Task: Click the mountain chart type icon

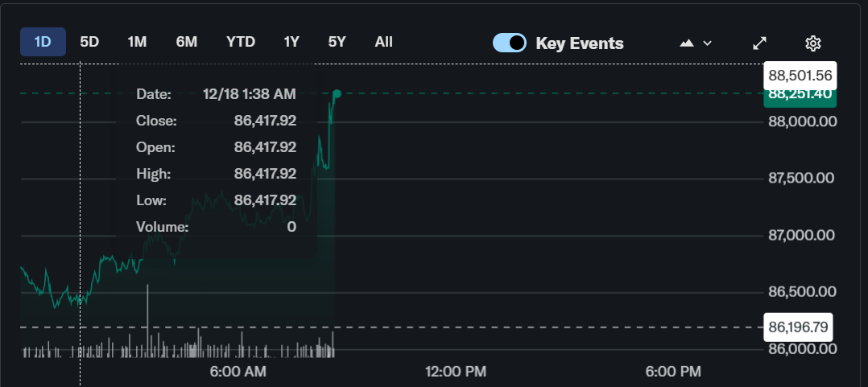Action: click(x=687, y=43)
